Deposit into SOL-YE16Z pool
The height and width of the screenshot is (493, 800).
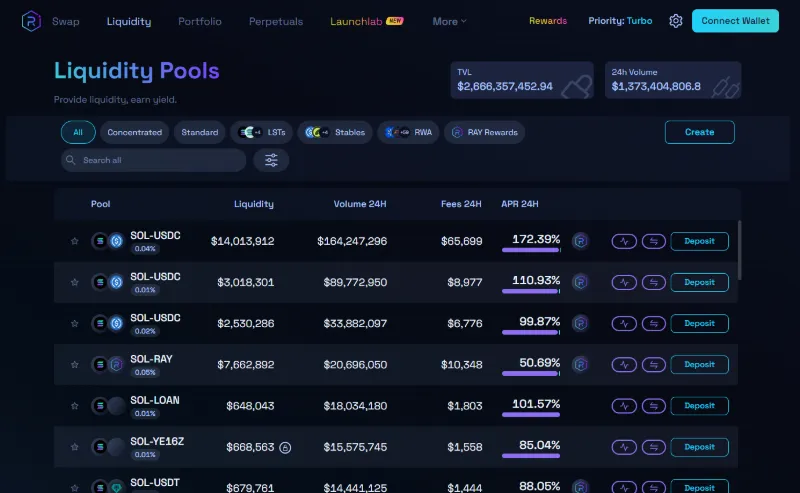coord(699,447)
